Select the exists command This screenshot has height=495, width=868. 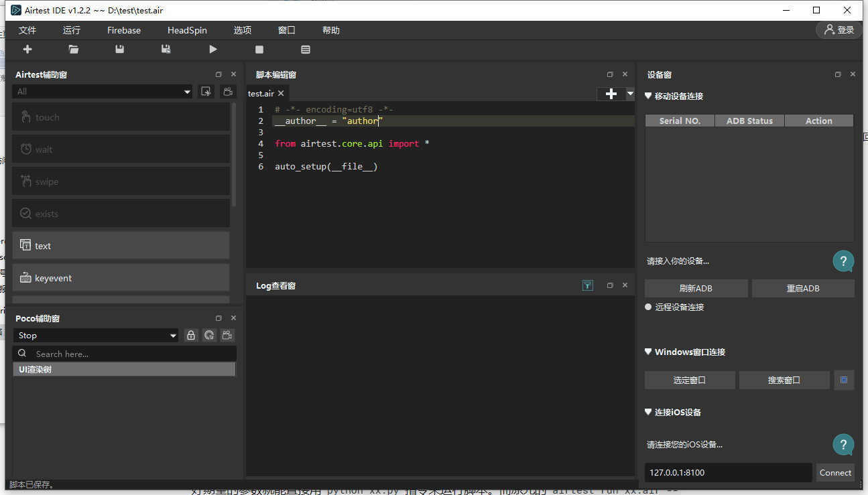point(121,214)
